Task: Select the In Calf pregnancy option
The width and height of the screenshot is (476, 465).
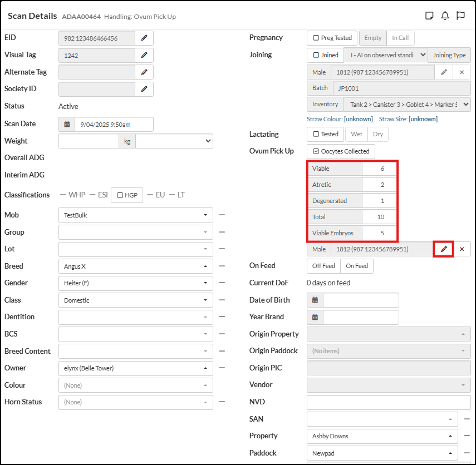Action: pyautogui.click(x=400, y=38)
